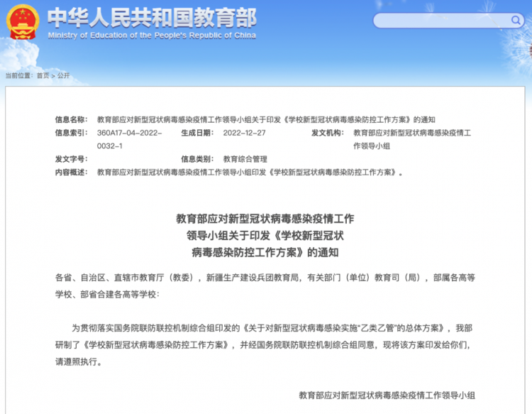Image resolution: width=532 pixels, height=414 pixels.
Task: Click the category value 教育综合管理
Action: (245, 159)
